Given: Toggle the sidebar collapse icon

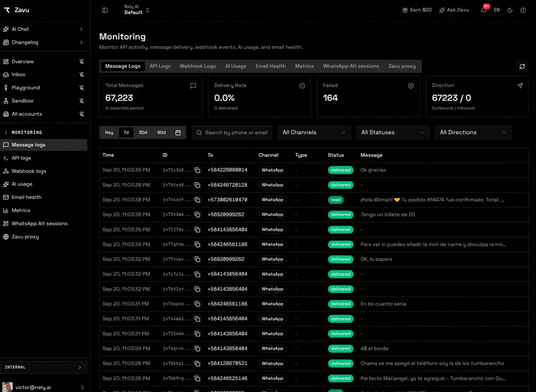Looking at the screenshot, I should click(x=105, y=10).
